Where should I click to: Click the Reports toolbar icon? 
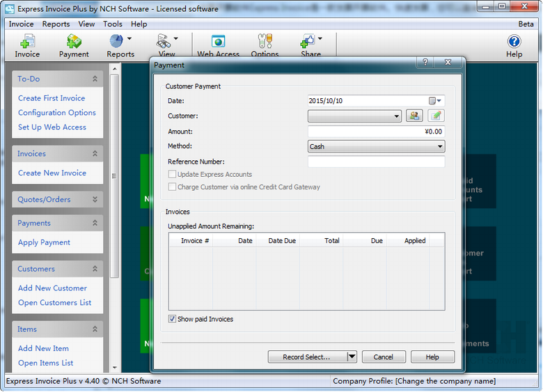point(116,46)
